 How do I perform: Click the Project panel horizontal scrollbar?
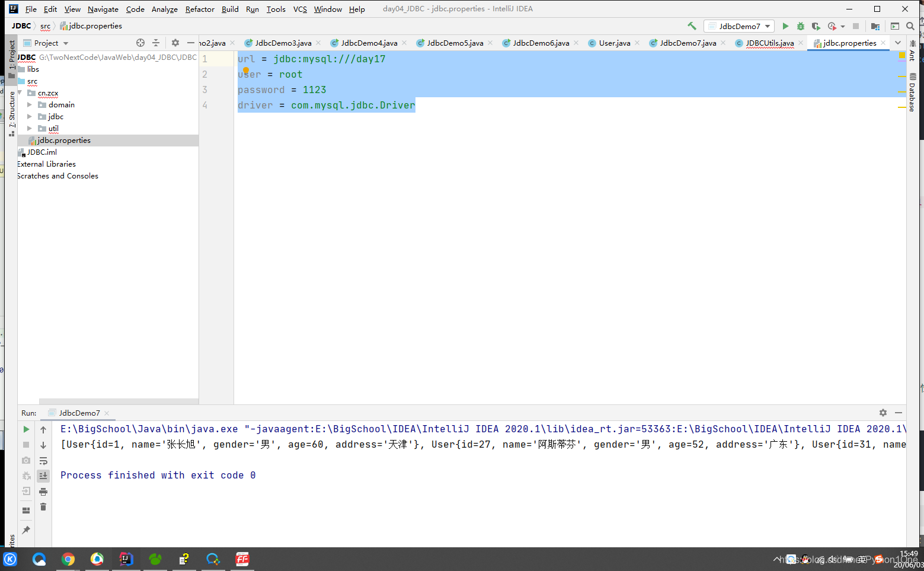tap(119, 401)
